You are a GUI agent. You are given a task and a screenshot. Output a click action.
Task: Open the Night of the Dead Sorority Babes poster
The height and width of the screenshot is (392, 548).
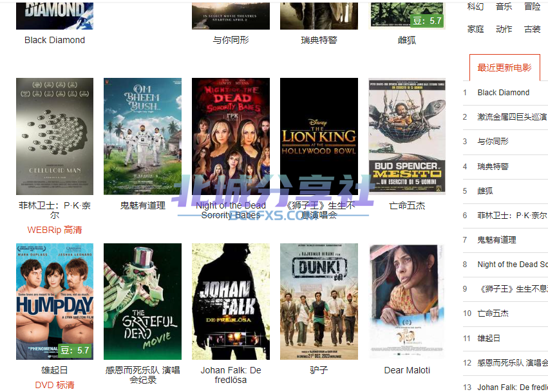231,136
